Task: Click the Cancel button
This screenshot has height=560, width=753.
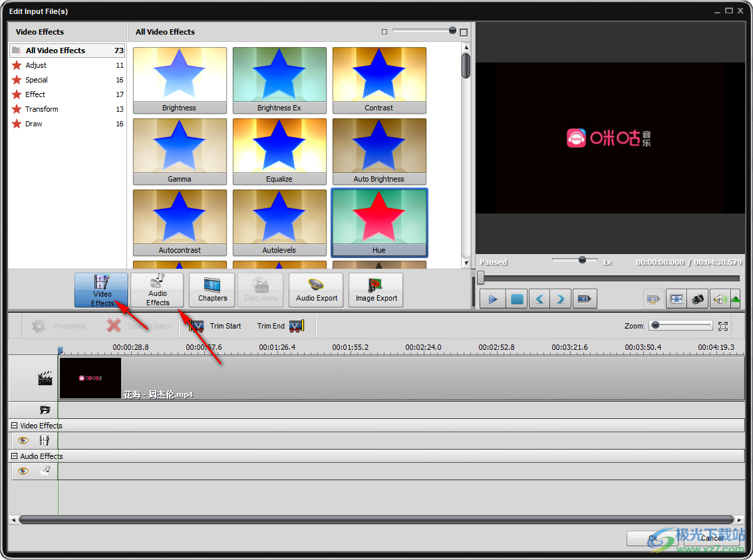Action: pos(712,539)
